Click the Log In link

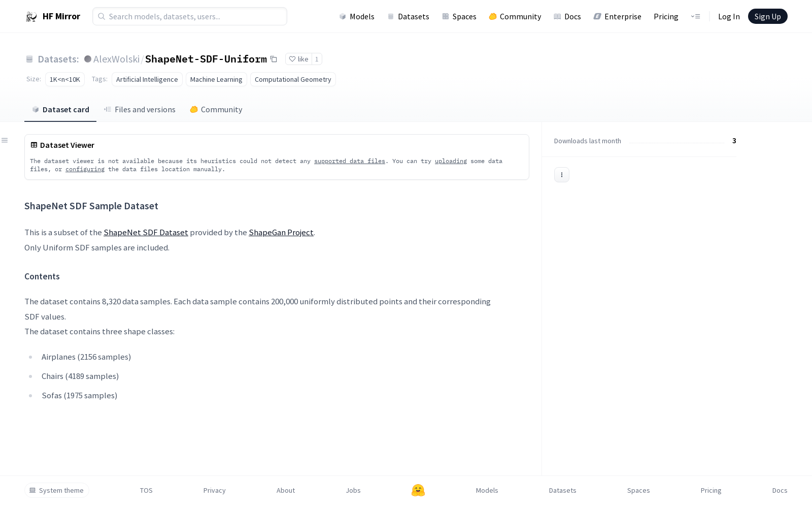point(729,17)
